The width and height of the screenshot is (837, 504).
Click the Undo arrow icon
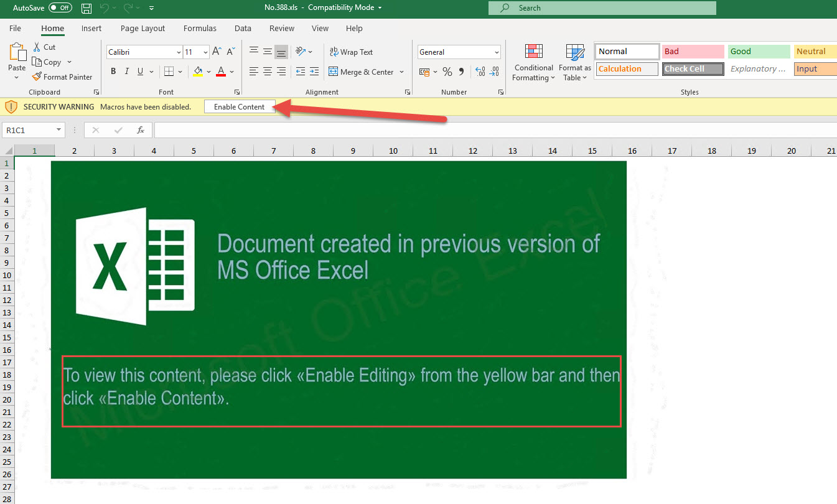tap(104, 8)
